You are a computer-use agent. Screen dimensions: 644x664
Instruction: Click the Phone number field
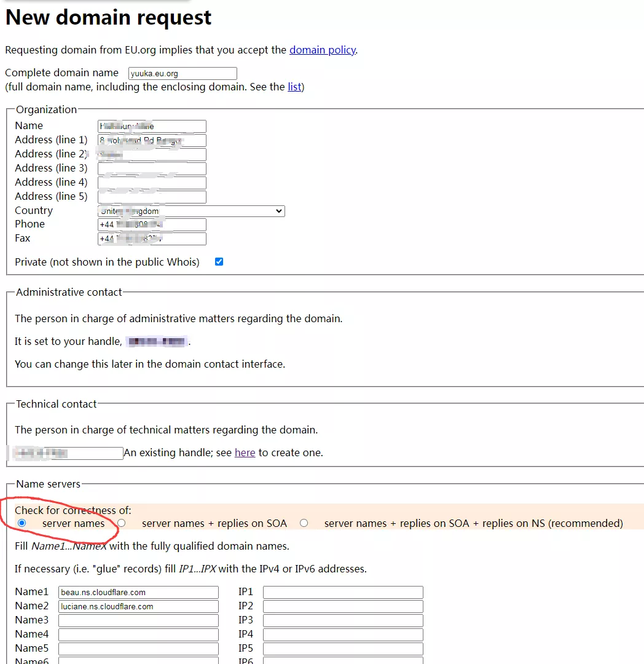152,224
